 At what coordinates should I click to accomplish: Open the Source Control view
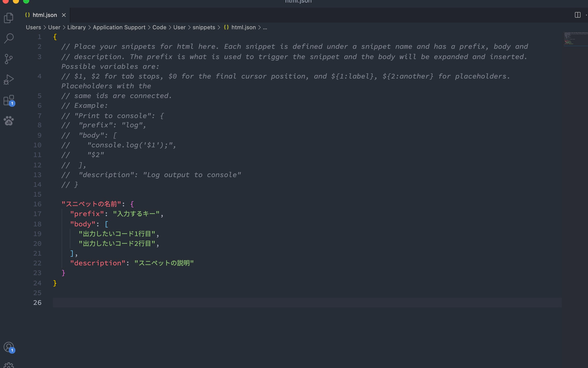click(9, 59)
